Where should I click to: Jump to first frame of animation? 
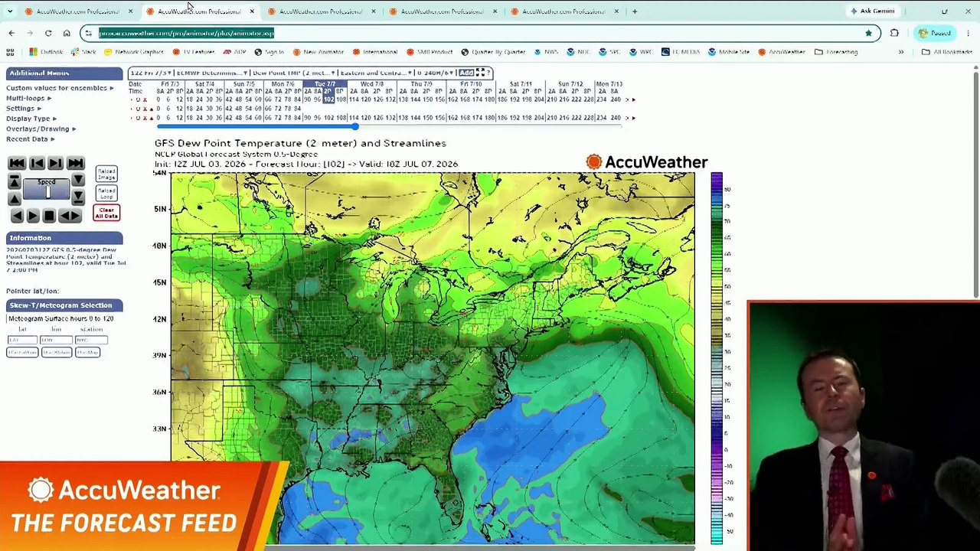pyautogui.click(x=17, y=163)
